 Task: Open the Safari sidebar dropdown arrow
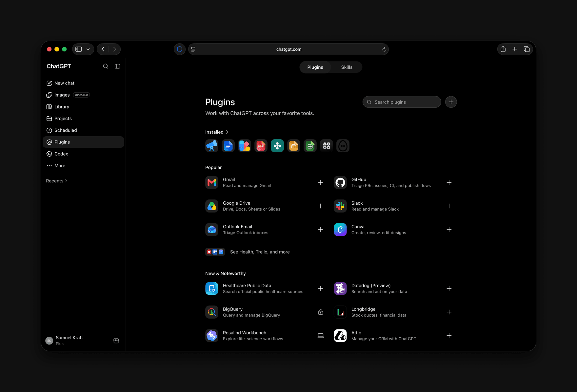(88, 49)
